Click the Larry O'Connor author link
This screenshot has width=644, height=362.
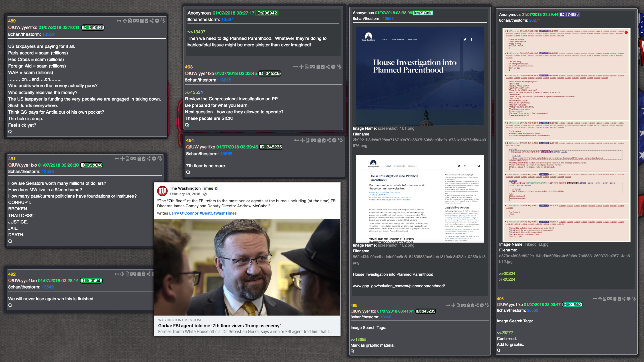pyautogui.click(x=184, y=213)
